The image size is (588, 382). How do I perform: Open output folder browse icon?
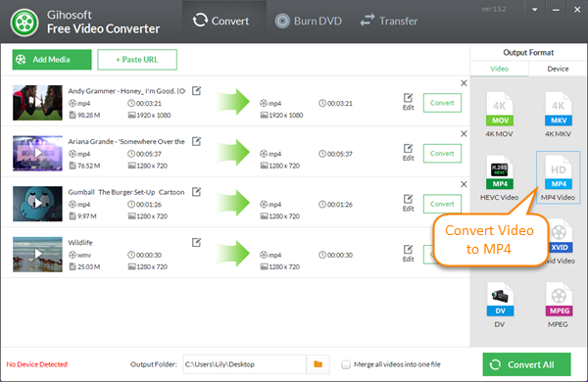tap(318, 364)
